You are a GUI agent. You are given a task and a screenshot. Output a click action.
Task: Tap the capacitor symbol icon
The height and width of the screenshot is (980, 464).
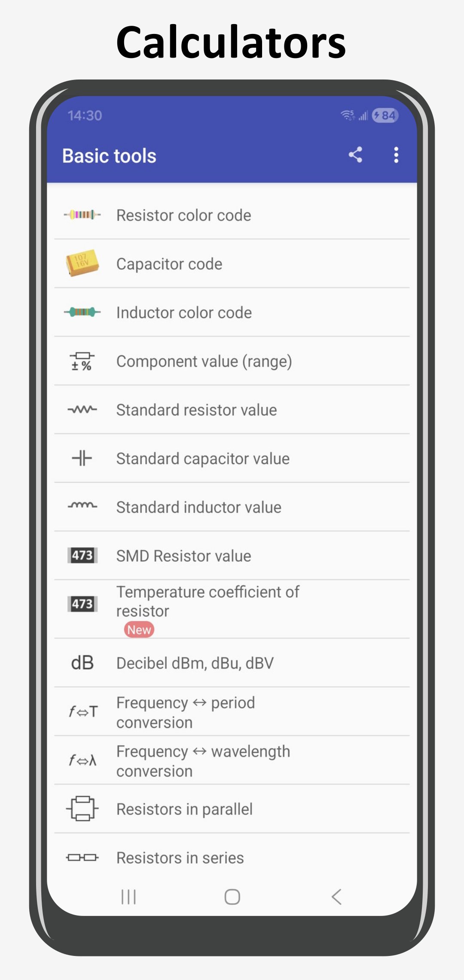[82, 458]
